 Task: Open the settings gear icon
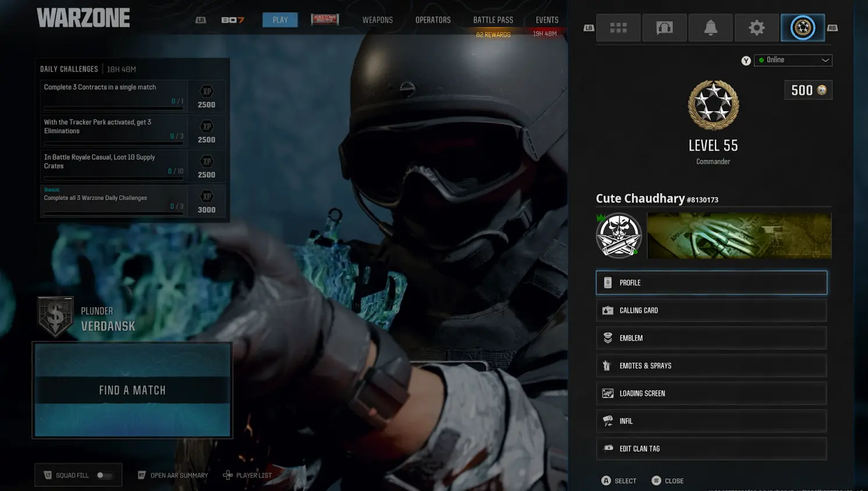(756, 27)
